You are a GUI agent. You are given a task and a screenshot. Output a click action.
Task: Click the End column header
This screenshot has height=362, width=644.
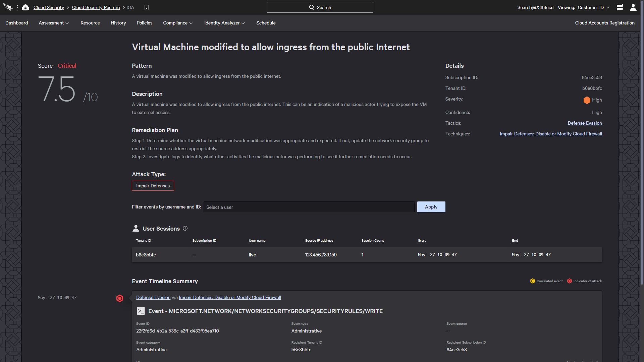click(515, 240)
